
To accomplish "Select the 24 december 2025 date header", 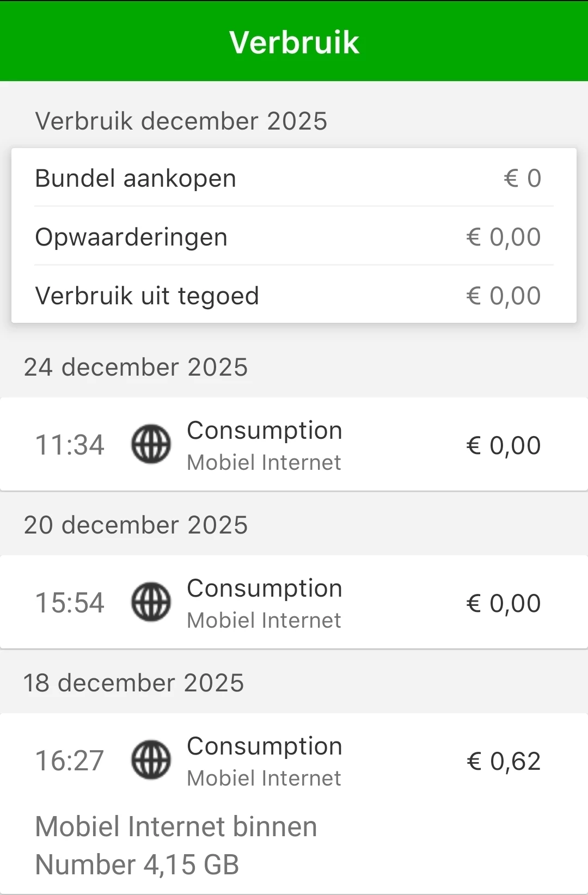I will click(136, 367).
